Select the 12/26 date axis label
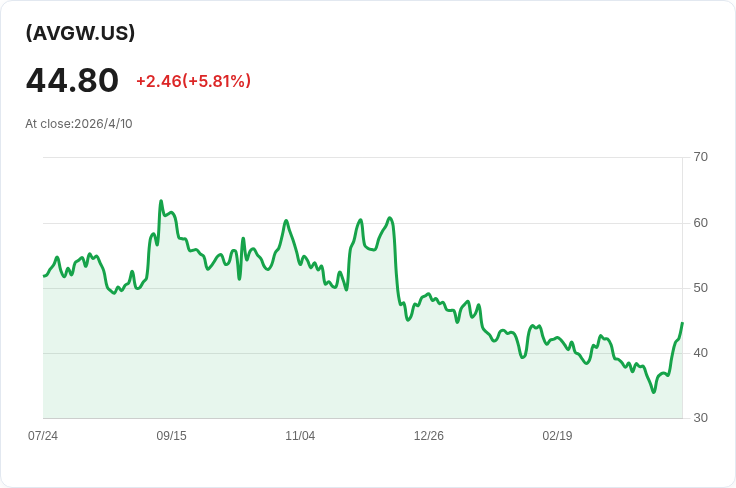This screenshot has width=736, height=488. (429, 436)
